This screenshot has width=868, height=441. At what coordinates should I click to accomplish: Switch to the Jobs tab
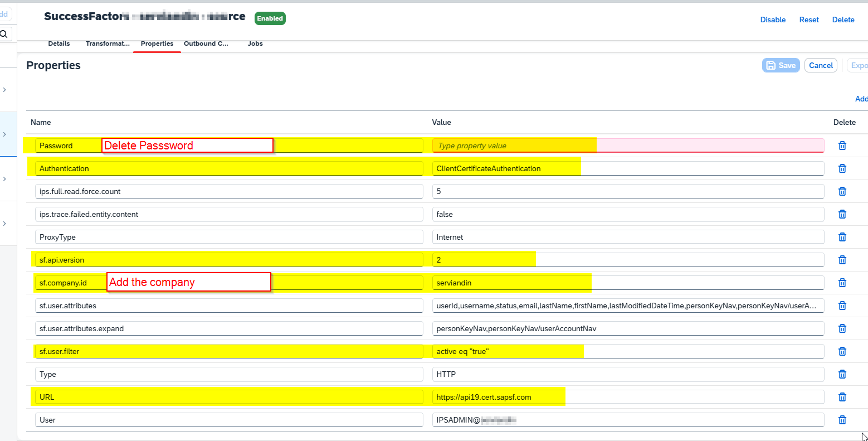pyautogui.click(x=255, y=43)
